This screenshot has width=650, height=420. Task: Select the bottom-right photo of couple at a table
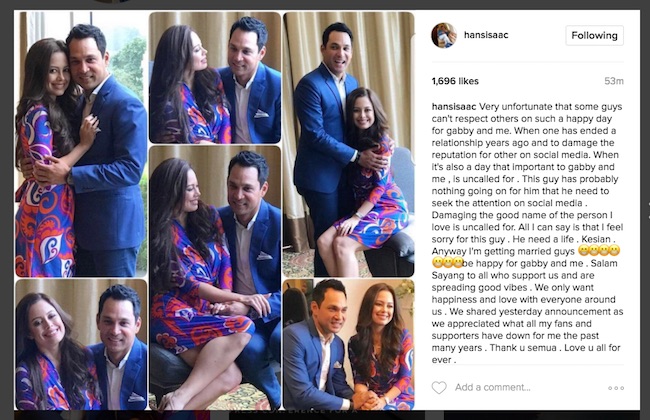348,345
